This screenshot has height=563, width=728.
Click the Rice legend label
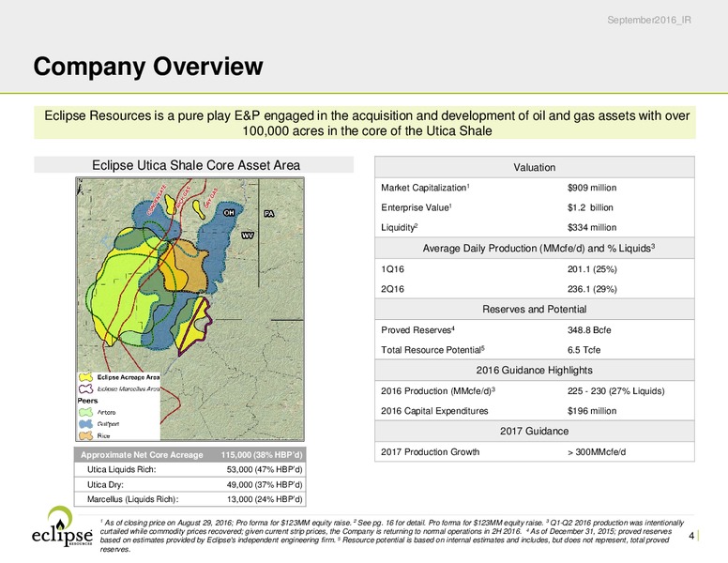[x=103, y=435]
